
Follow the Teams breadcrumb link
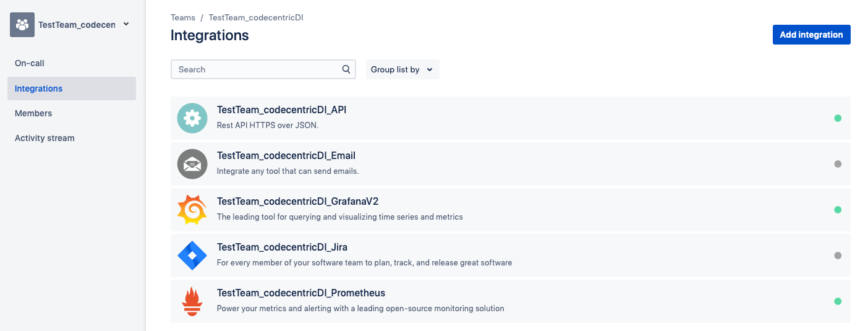(x=182, y=17)
